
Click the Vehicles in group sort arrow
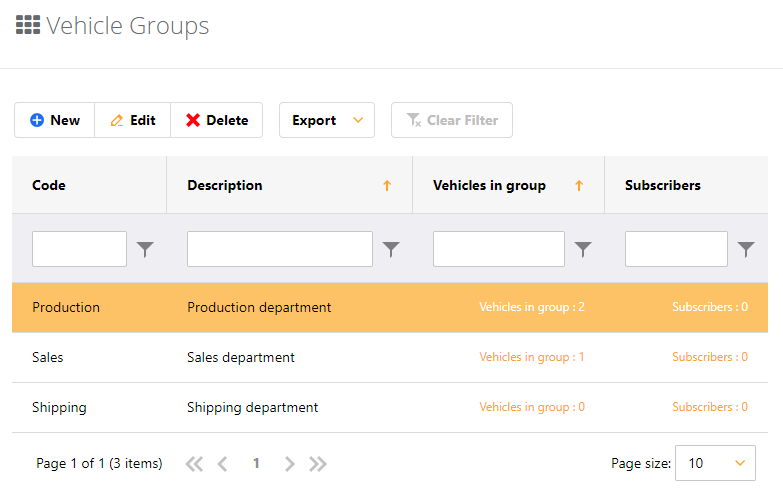coord(579,186)
